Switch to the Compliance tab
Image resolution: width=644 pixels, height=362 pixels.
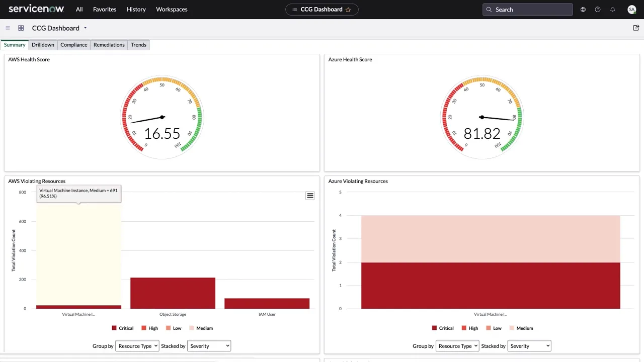[74, 45]
